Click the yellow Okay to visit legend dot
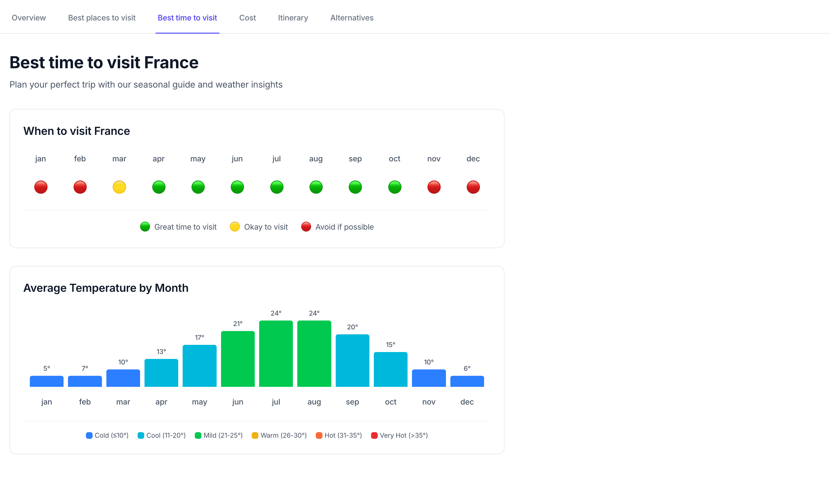The height and width of the screenshot is (504, 830). [x=235, y=227]
